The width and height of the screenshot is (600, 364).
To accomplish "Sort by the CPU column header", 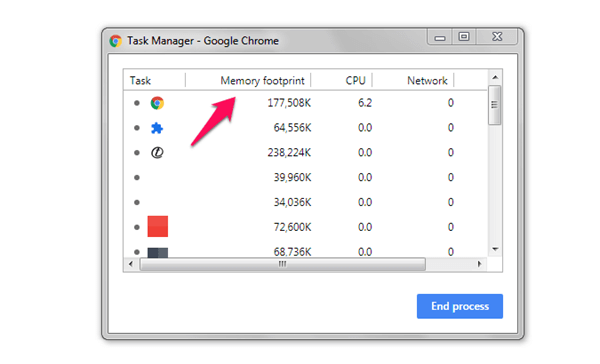I will 355,81.
